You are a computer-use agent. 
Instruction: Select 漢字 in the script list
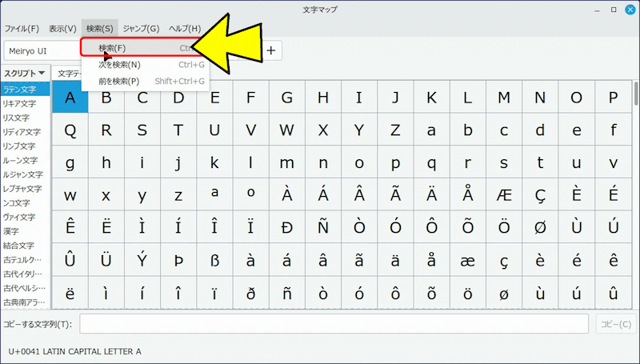[x=12, y=230]
